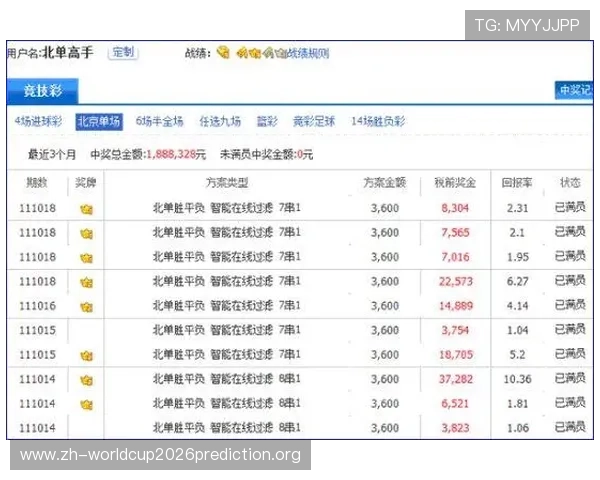
Task: Click prize amount 14,889
Action: [x=456, y=306]
